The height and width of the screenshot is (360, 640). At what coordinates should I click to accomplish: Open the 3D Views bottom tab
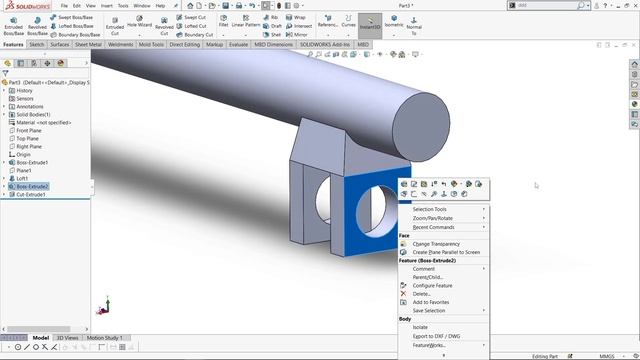tap(67, 338)
